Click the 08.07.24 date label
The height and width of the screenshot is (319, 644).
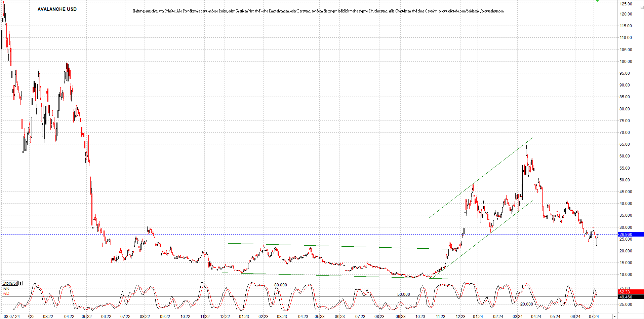coord(12,317)
